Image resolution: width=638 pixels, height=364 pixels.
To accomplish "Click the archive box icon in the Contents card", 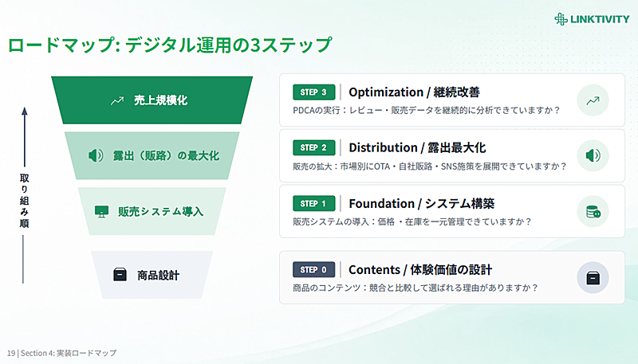I will pyautogui.click(x=593, y=277).
